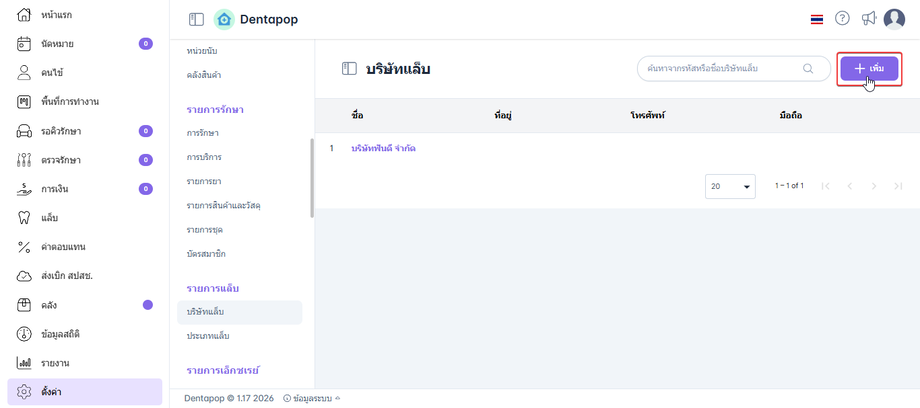Click the help question mark icon
This screenshot has width=920, height=408.
842,19
